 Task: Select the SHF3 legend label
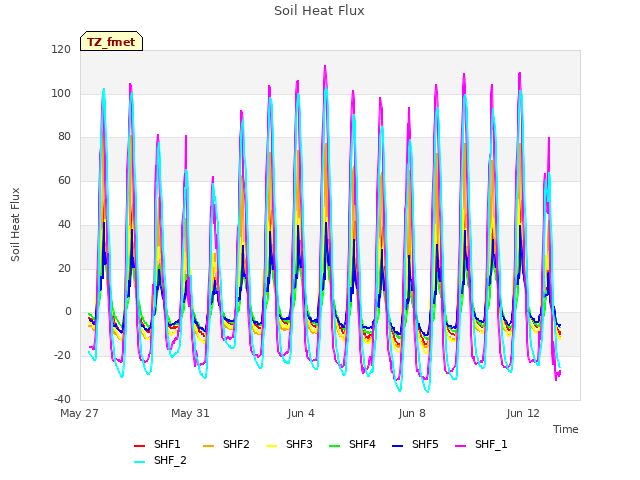pos(299,444)
